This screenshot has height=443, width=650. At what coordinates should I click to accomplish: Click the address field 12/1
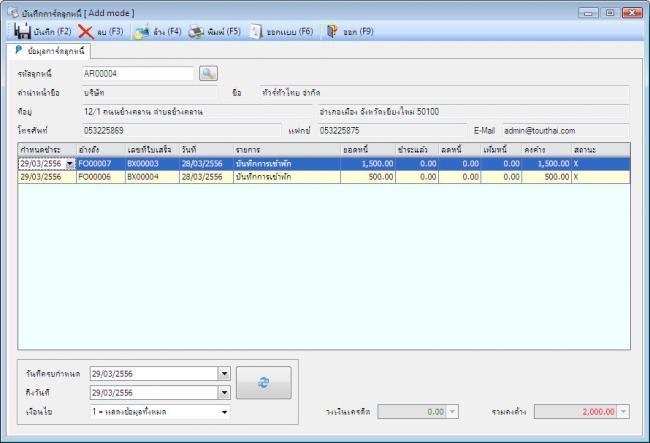click(x=197, y=111)
